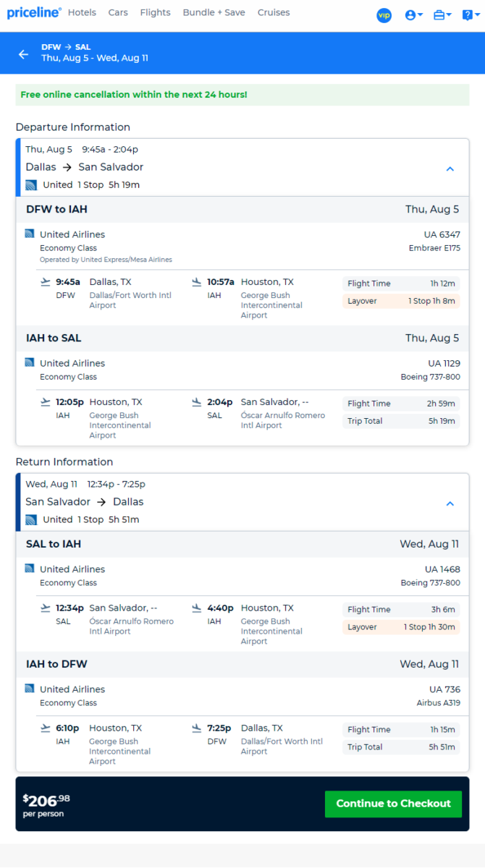Click Continue to Checkout button
Image resolution: width=485 pixels, height=868 pixels.
tap(393, 804)
